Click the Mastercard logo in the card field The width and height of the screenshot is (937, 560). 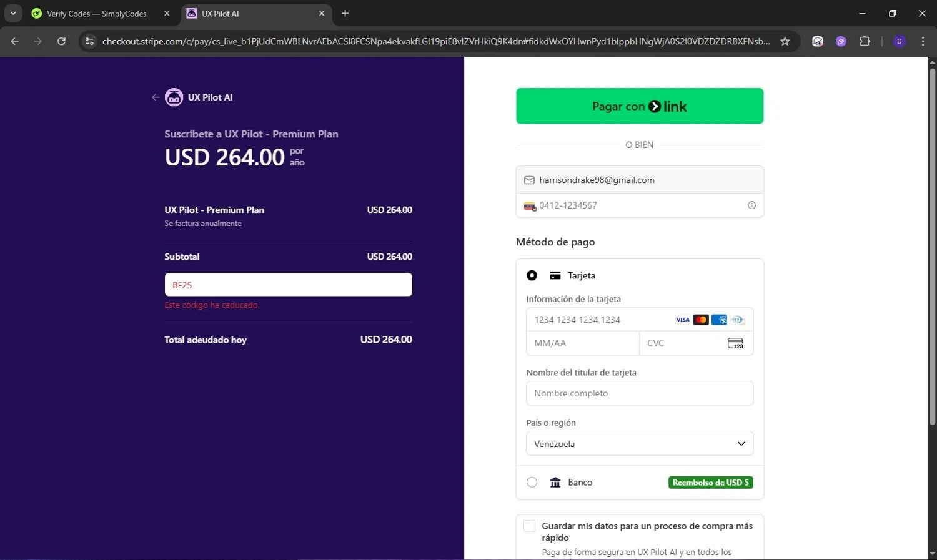click(x=701, y=320)
